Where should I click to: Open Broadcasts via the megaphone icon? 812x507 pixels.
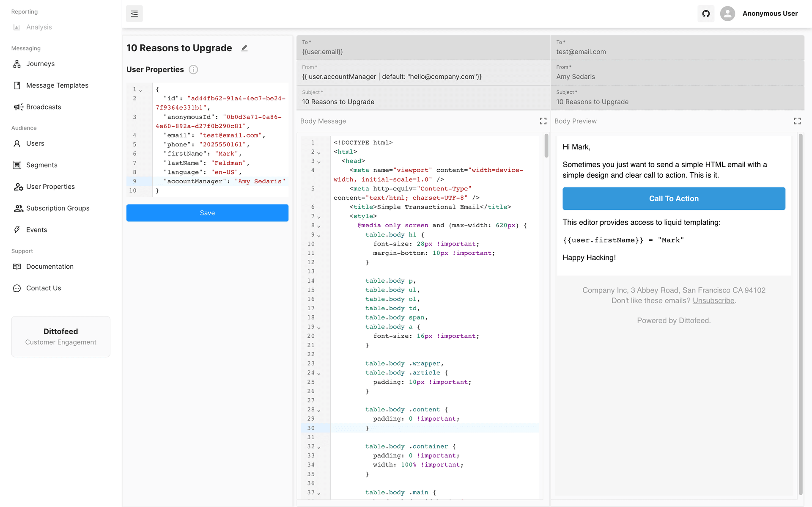pyautogui.click(x=18, y=107)
